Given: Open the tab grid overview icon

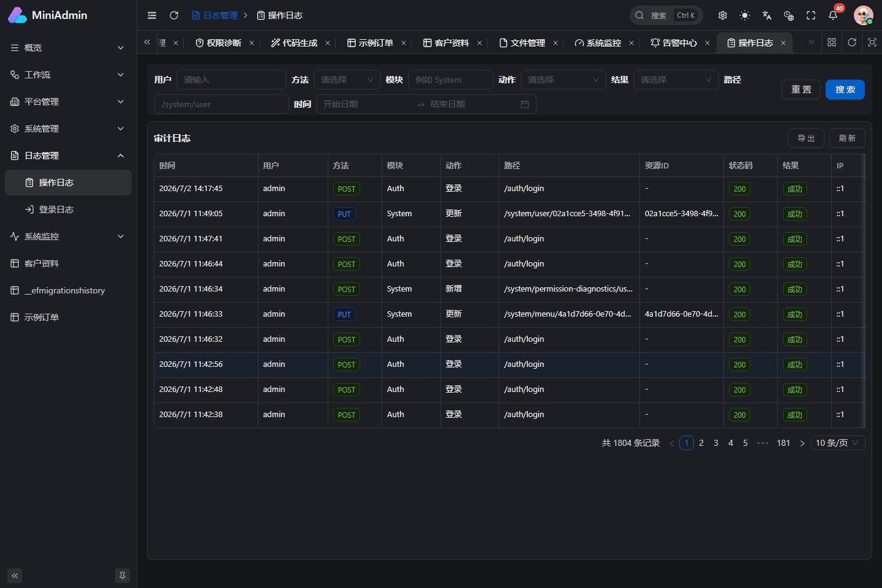Looking at the screenshot, I should coord(832,42).
